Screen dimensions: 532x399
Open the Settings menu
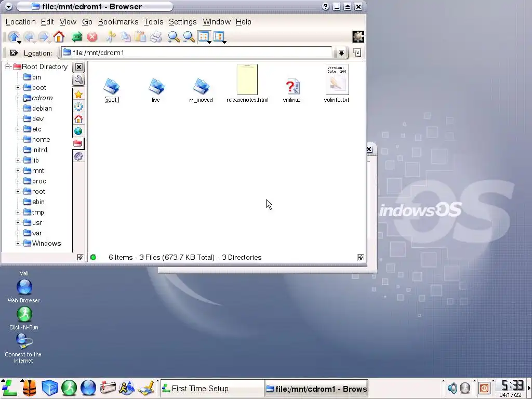tap(182, 22)
